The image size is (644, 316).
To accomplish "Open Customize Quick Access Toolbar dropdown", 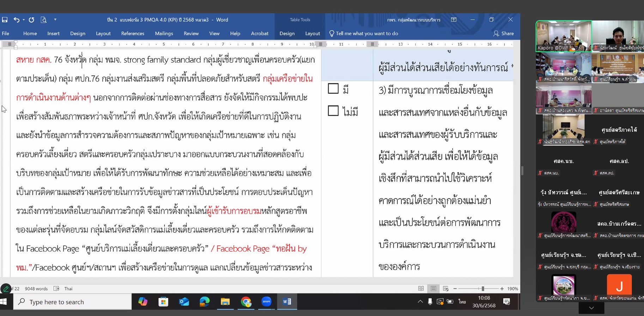I will coord(55,20).
